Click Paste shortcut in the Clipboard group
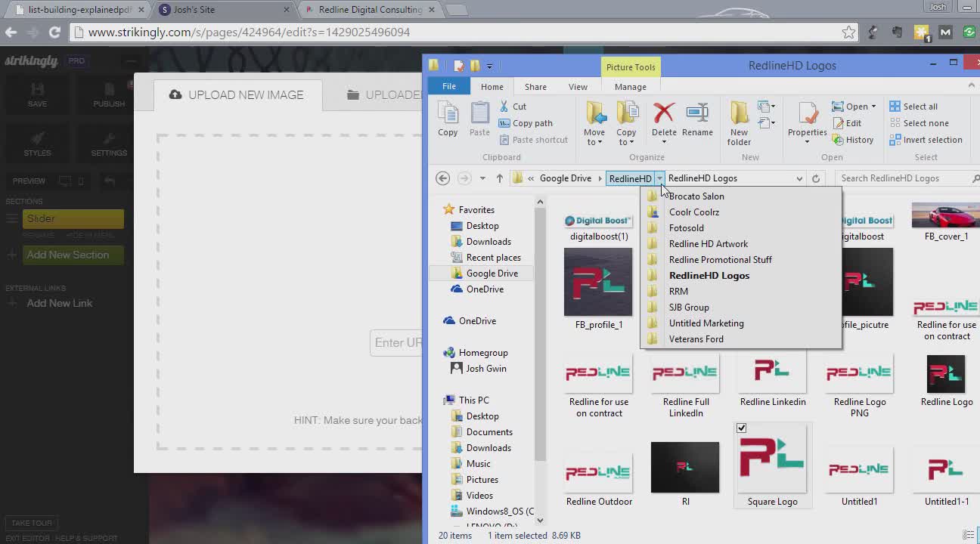980x544 pixels. click(533, 140)
